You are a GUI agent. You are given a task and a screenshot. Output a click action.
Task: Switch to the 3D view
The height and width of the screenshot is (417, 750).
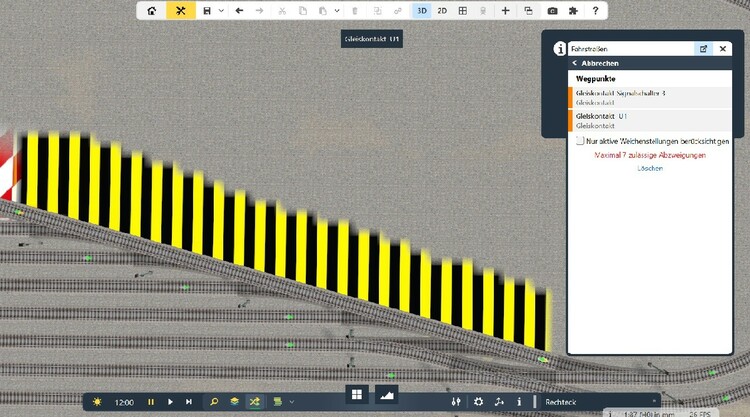tap(422, 11)
